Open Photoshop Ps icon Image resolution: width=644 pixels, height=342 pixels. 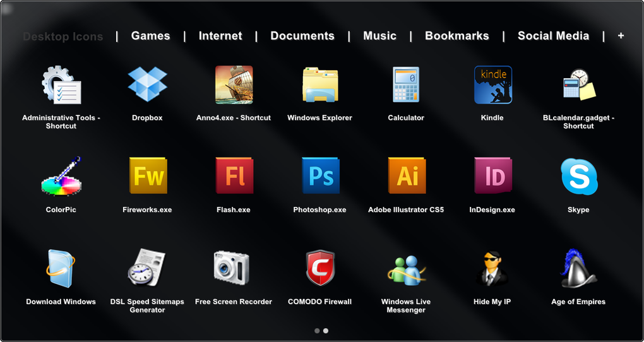[320, 175]
